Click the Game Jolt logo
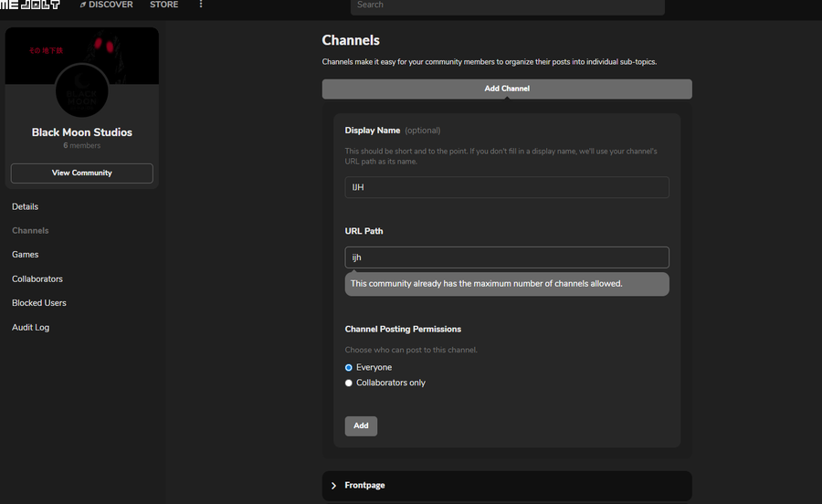The image size is (822, 504). pyautogui.click(x=30, y=5)
